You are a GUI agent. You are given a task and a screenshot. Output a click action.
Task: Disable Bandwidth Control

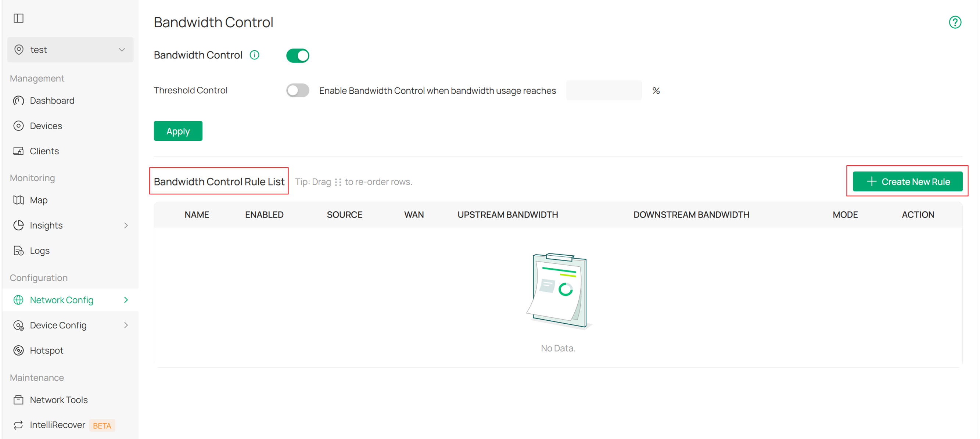[298, 55]
